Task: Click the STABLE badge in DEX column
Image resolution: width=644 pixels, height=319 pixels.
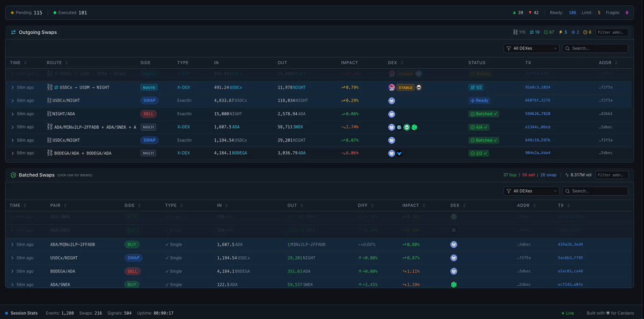Action: pyautogui.click(x=405, y=87)
